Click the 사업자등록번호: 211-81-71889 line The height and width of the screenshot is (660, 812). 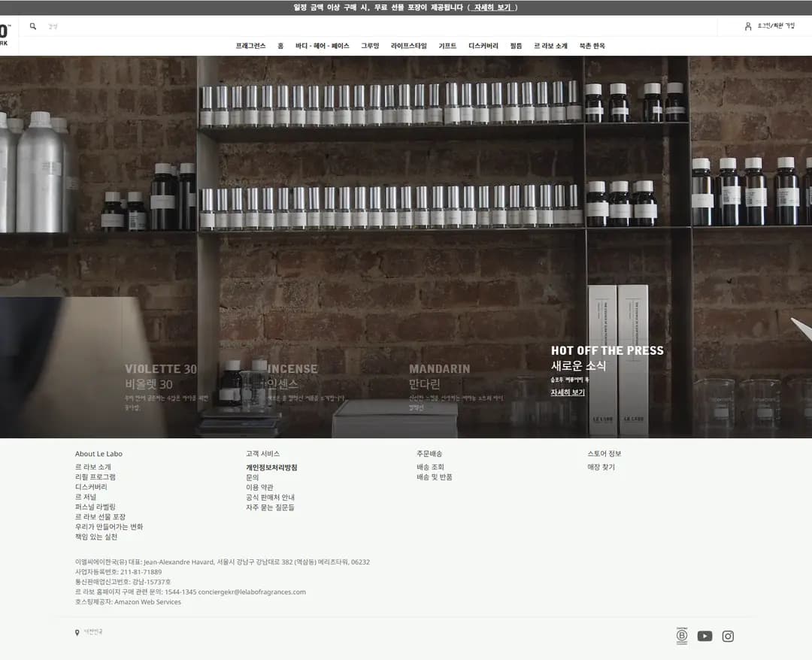point(118,572)
